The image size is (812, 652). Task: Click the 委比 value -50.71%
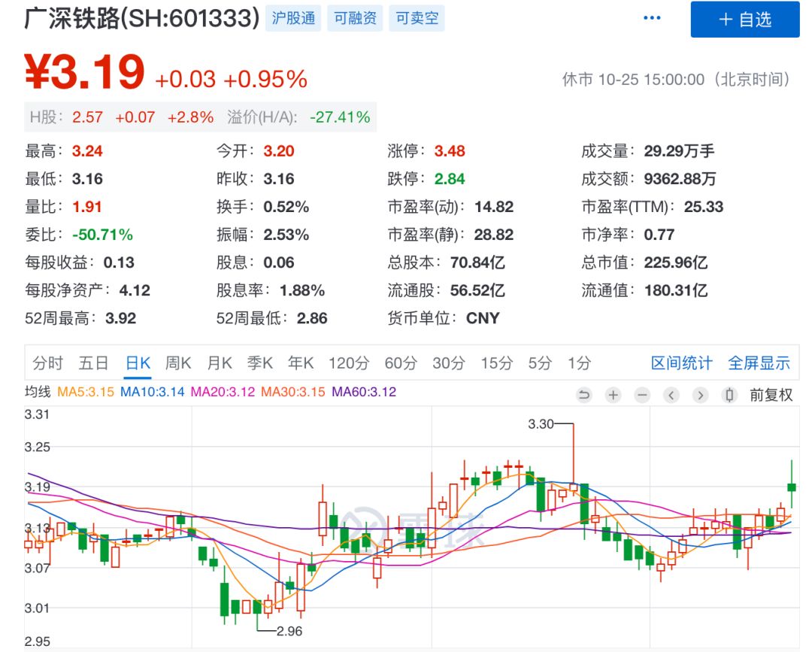point(102,235)
